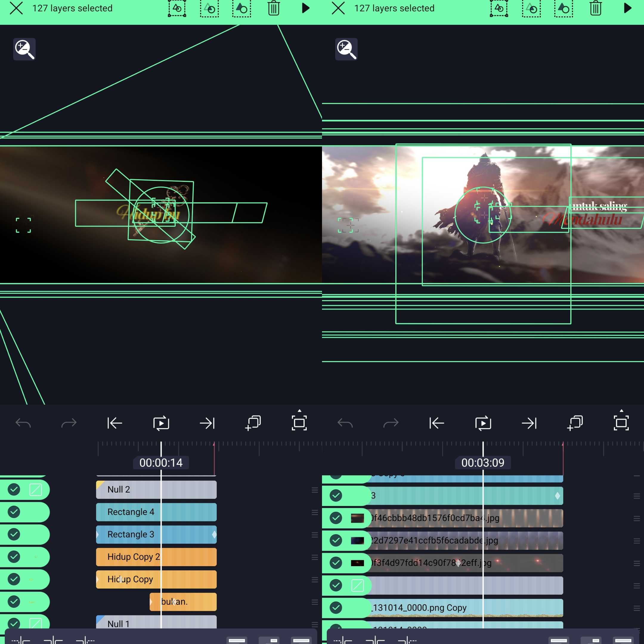Viewport: 644px width, 644px height.
Task: Redo action in the left editor
Action: (x=69, y=423)
